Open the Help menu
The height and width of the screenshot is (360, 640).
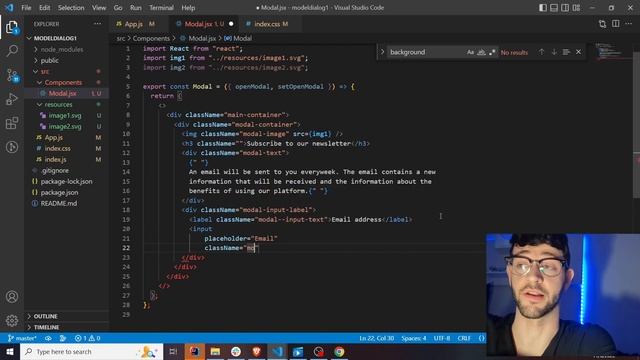(188, 8)
